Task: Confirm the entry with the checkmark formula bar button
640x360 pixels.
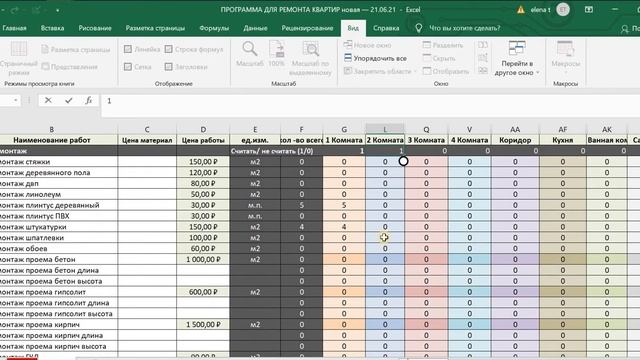Action: 69,100
